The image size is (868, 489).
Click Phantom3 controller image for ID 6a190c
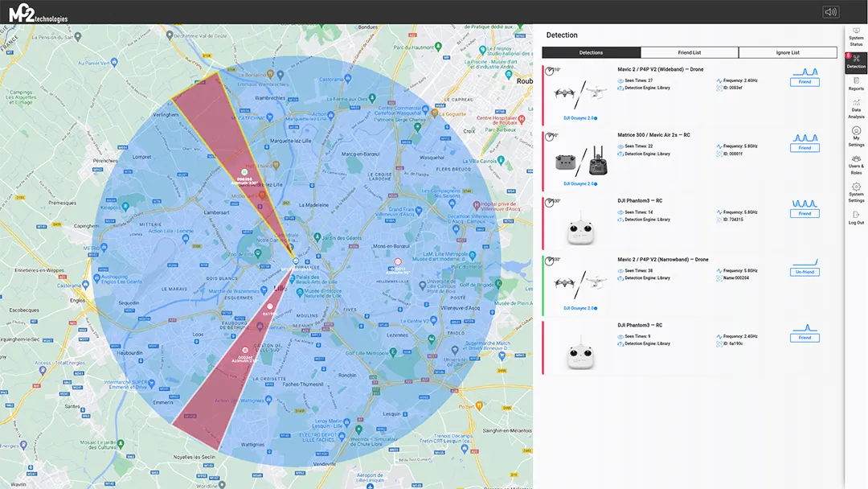click(581, 353)
